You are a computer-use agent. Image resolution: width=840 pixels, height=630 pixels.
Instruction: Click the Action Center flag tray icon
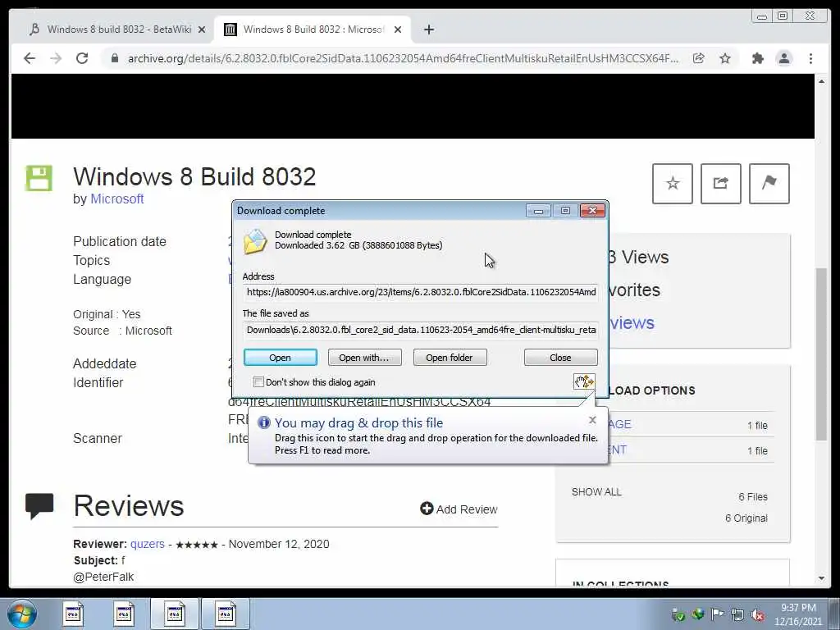click(x=717, y=614)
